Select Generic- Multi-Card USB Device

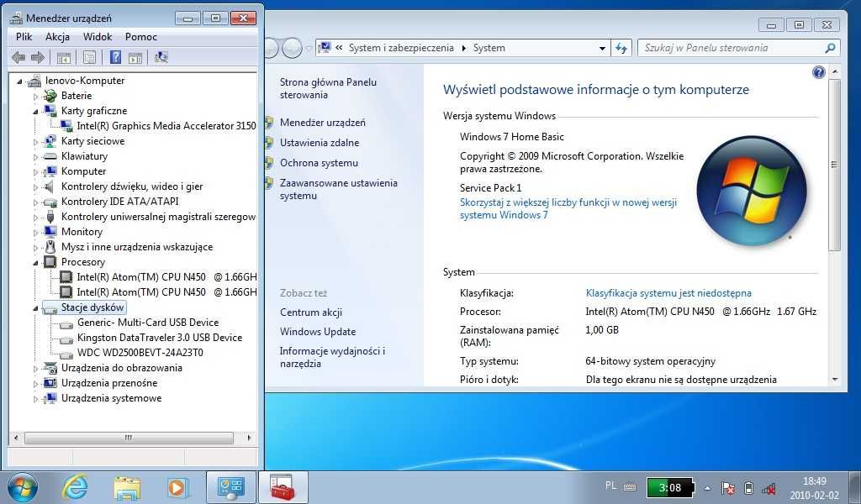(148, 323)
